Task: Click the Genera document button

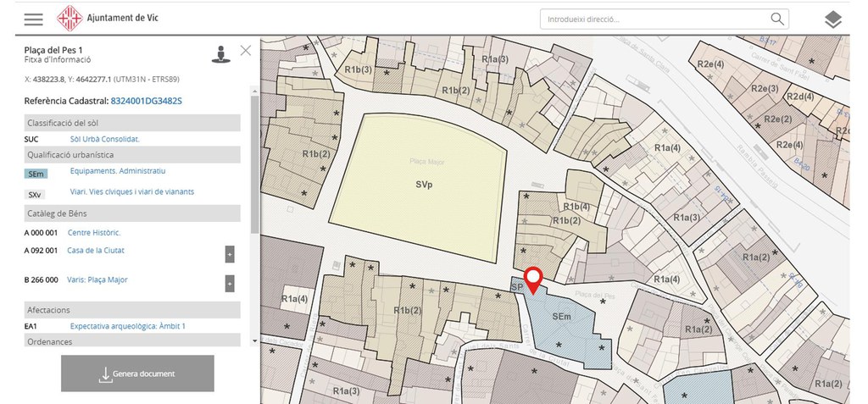Action: pyautogui.click(x=137, y=374)
